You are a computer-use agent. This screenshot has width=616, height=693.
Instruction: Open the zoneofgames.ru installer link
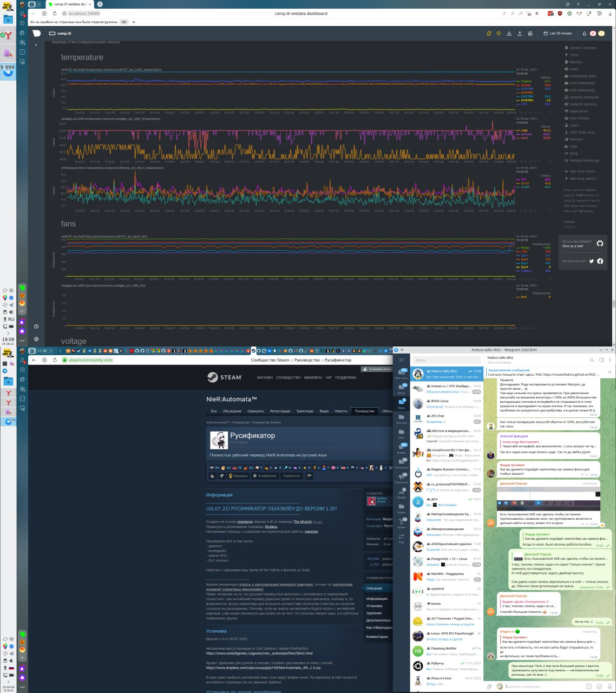[x=259, y=653]
